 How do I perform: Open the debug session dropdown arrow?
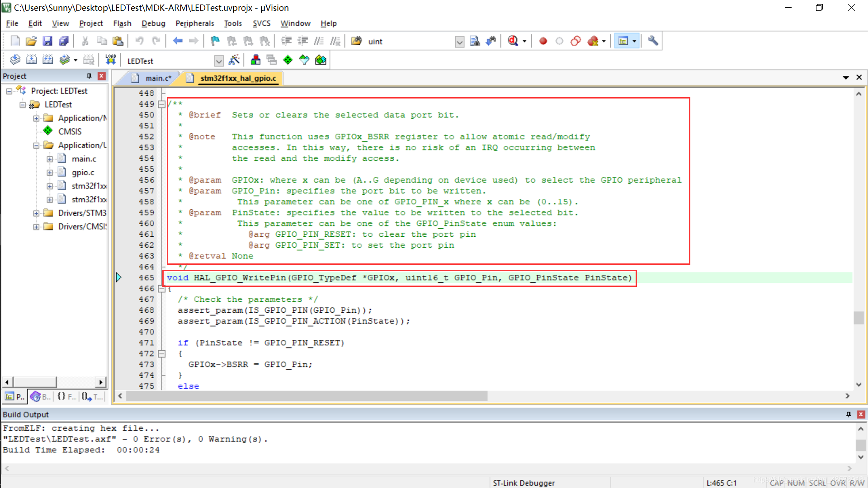524,41
